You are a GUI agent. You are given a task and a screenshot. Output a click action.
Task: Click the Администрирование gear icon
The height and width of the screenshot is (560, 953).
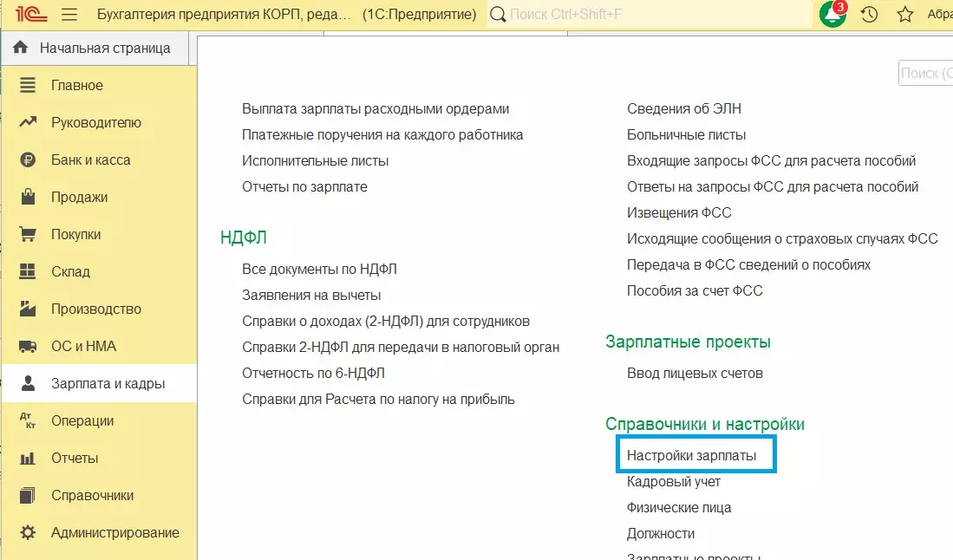click(x=28, y=532)
